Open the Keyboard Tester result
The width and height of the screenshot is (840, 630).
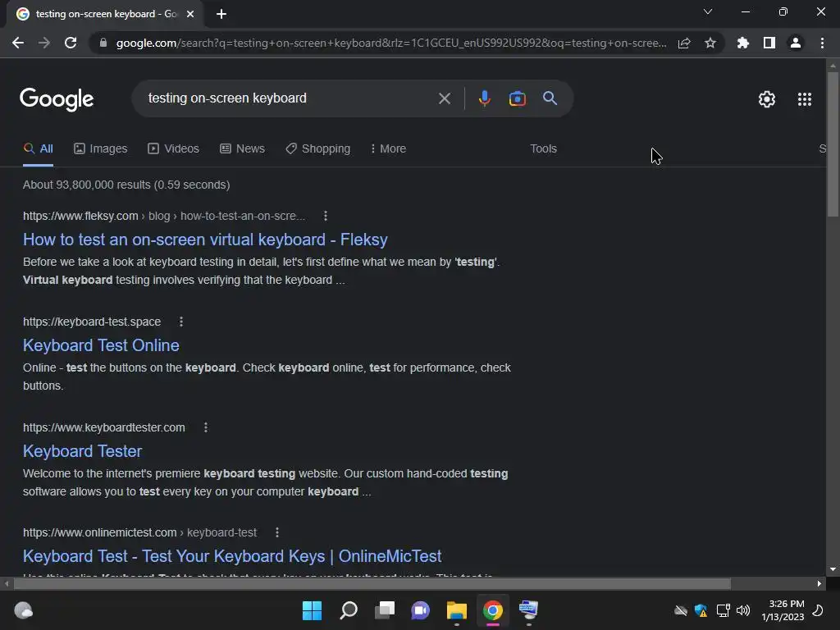(x=82, y=451)
